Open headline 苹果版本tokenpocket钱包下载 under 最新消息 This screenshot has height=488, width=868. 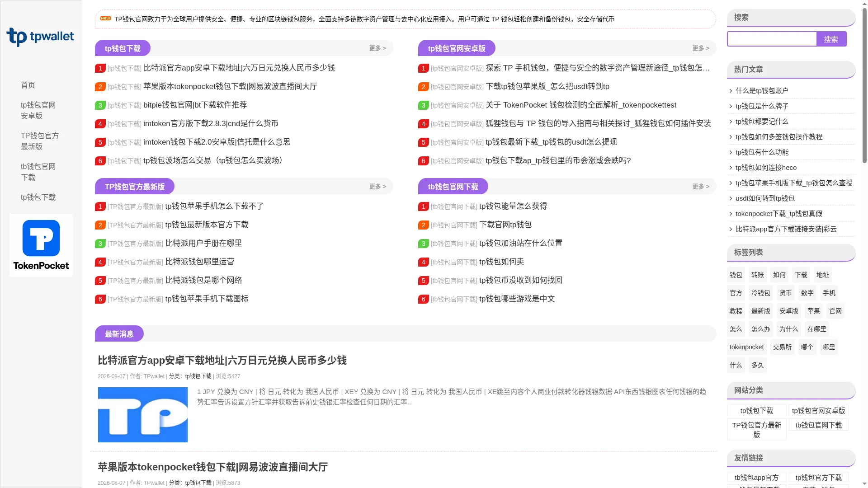212,467
